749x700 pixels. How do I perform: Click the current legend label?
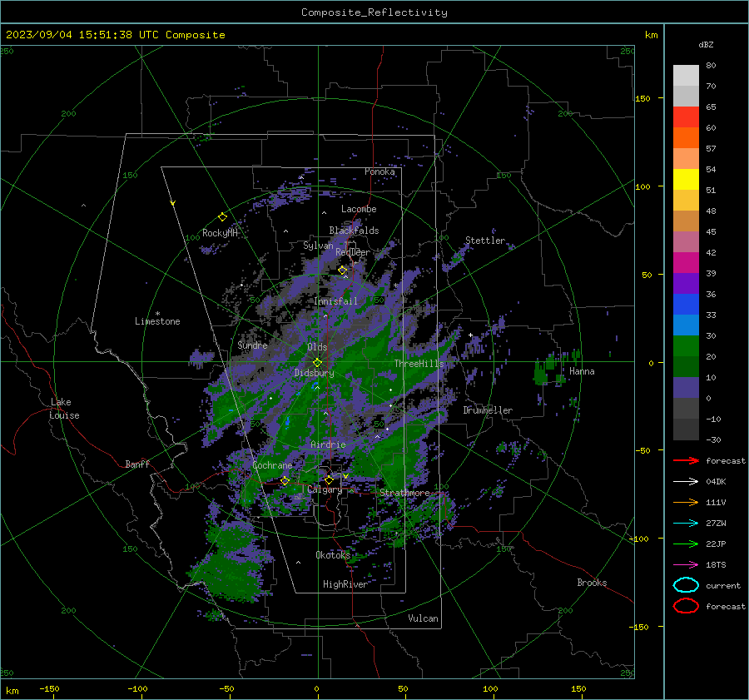[723, 585]
